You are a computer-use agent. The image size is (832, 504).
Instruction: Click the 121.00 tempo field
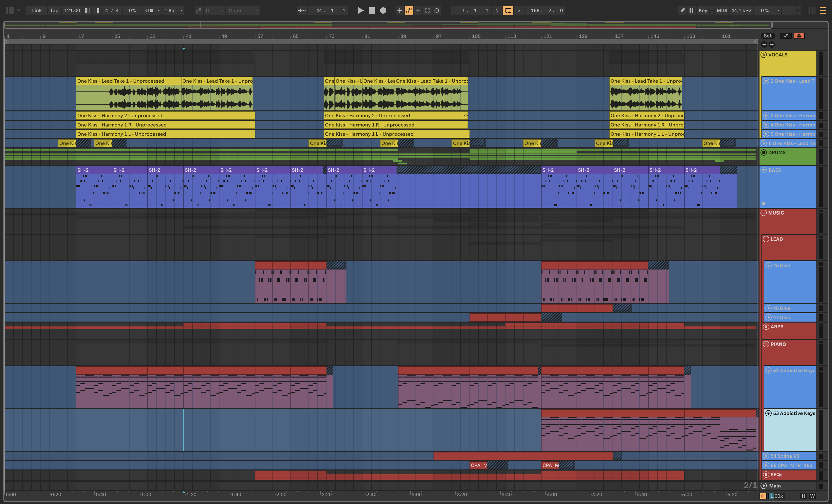(x=72, y=10)
